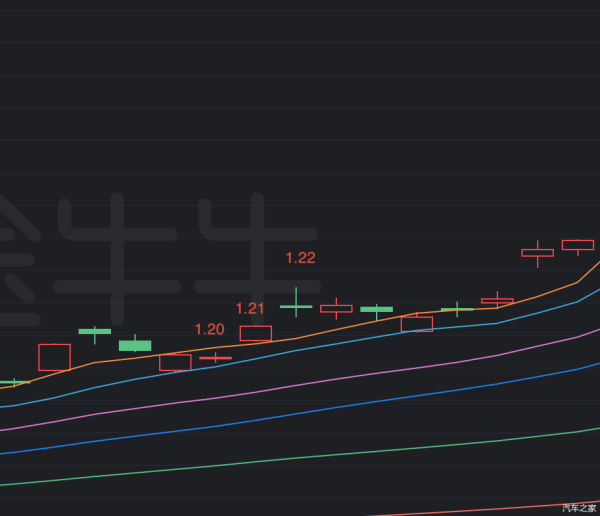Click the 1.21 price label
The height and width of the screenshot is (516, 600).
250,308
